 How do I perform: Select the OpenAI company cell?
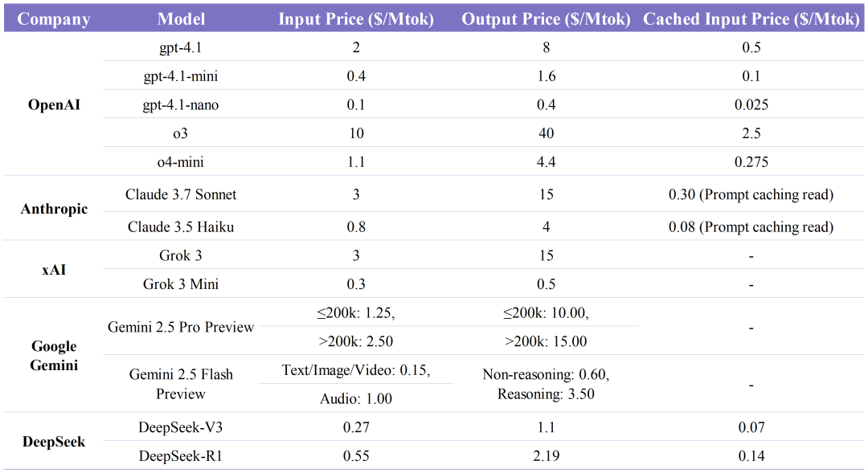click(54, 105)
